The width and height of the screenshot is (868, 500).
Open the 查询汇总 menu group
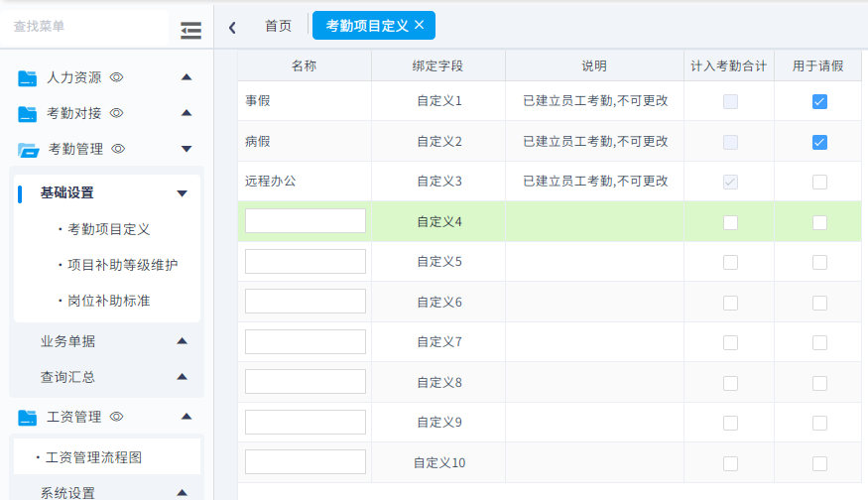click(x=67, y=377)
